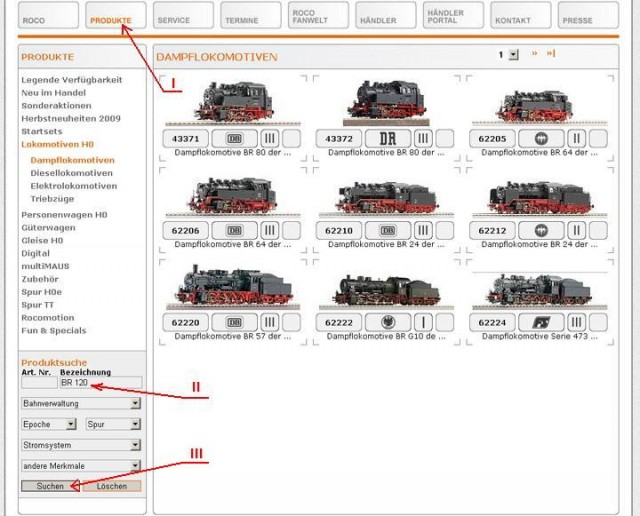Click the epoch III icon for item 43372
The height and width of the screenshot is (516, 640).
click(423, 139)
